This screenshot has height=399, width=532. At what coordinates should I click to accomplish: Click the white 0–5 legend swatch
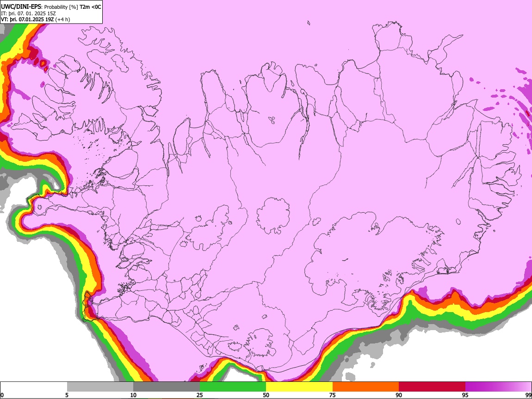[34, 387]
